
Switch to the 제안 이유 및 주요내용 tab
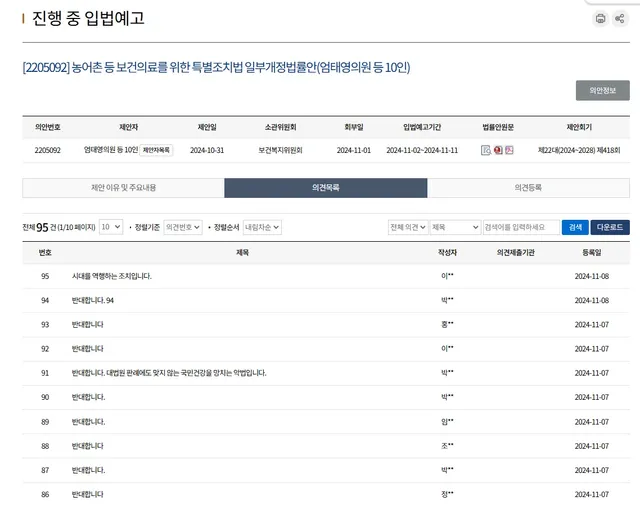click(123, 188)
